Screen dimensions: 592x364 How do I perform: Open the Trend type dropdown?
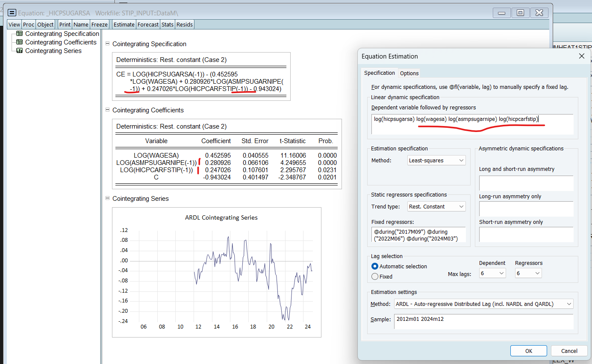pyautogui.click(x=436, y=207)
